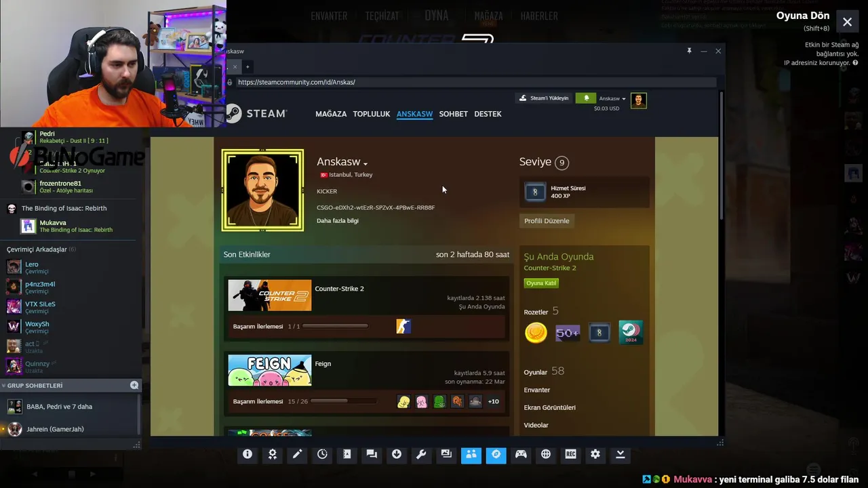Open the gold coin badge

tap(536, 333)
